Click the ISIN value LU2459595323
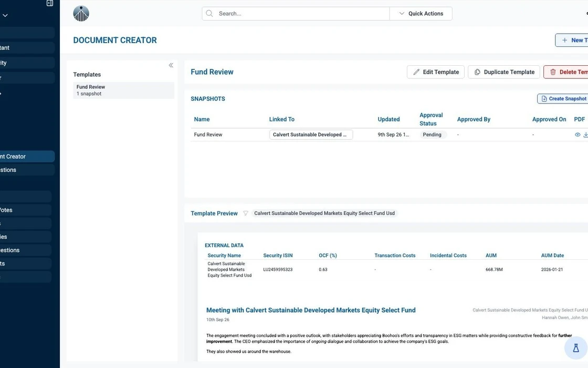Image resolution: width=588 pixels, height=368 pixels. [278, 270]
